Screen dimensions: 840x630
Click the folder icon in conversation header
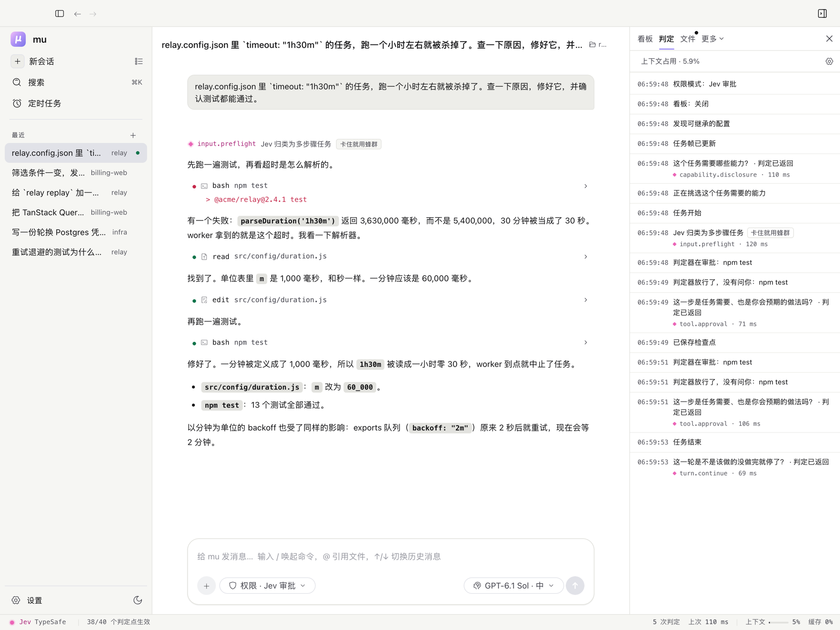592,45
